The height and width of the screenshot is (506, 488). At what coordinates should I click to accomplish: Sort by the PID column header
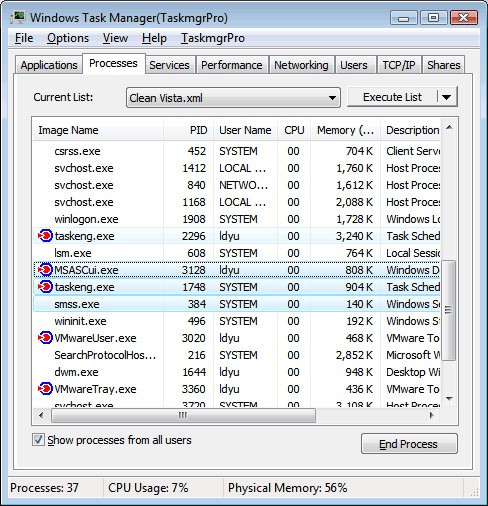(x=189, y=130)
